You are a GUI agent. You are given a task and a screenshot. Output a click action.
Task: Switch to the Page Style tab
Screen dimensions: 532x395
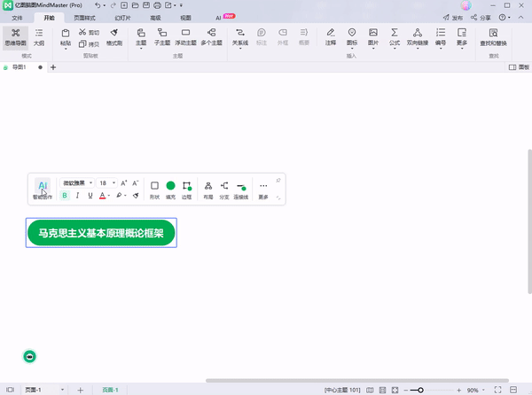(84, 18)
